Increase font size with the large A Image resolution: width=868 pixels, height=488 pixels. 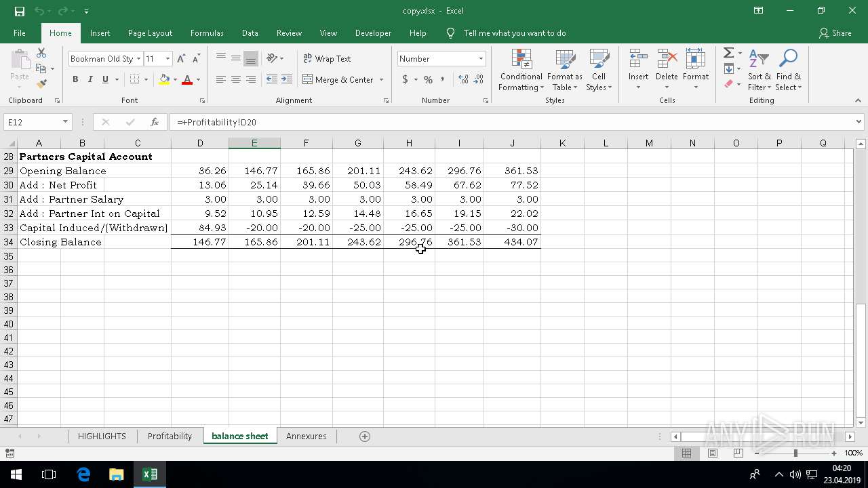182,59
